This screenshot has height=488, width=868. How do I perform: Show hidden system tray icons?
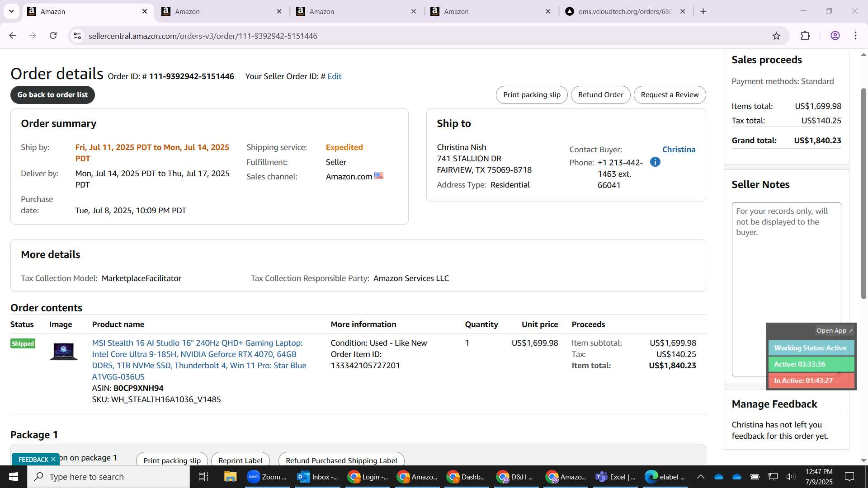point(700,477)
